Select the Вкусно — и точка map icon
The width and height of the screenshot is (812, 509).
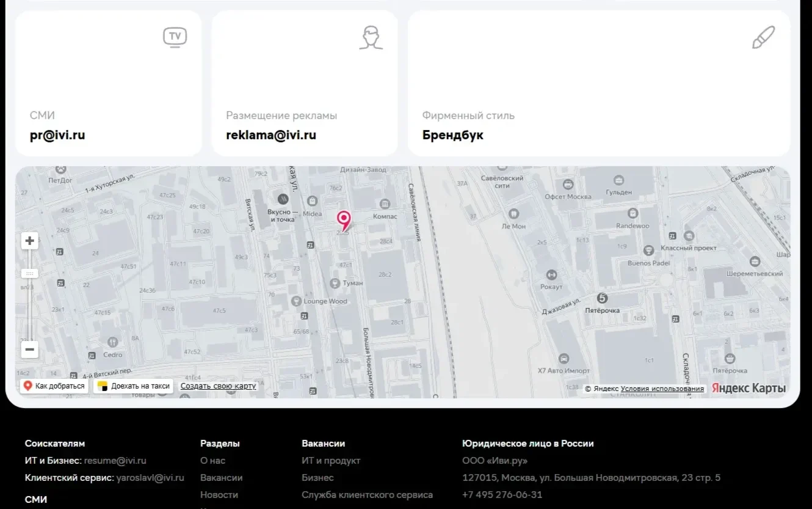pos(283,199)
